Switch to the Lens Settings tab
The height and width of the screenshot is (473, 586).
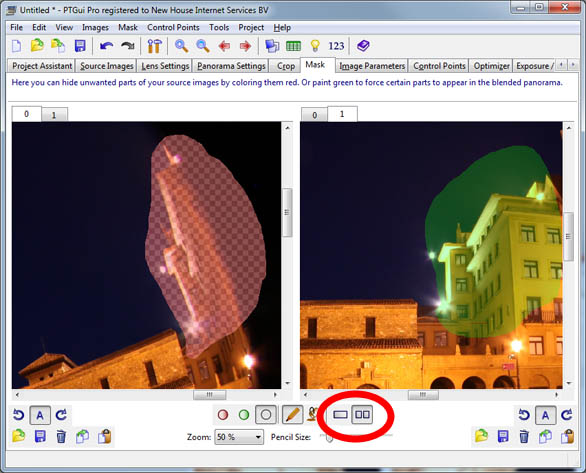[165, 66]
